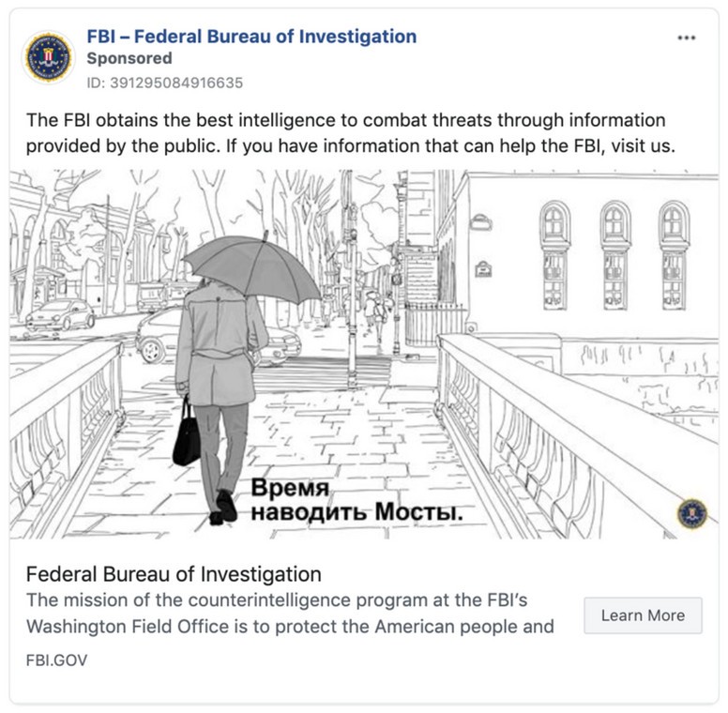Select the ad ID number text
The width and height of the screenshot is (728, 713).
coord(164,83)
